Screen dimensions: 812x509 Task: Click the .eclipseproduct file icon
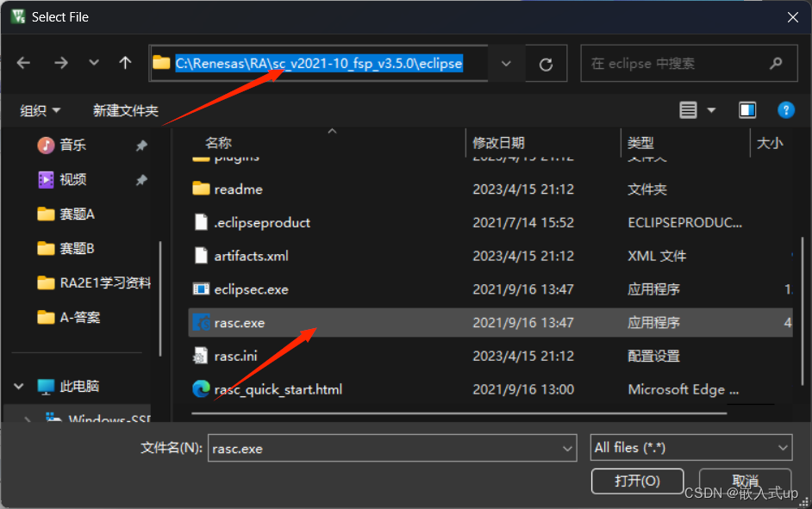(201, 222)
